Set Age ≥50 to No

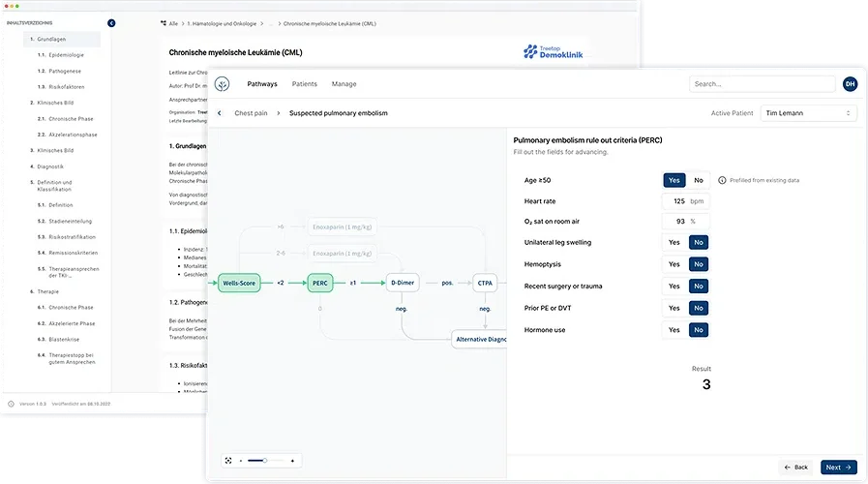point(698,180)
